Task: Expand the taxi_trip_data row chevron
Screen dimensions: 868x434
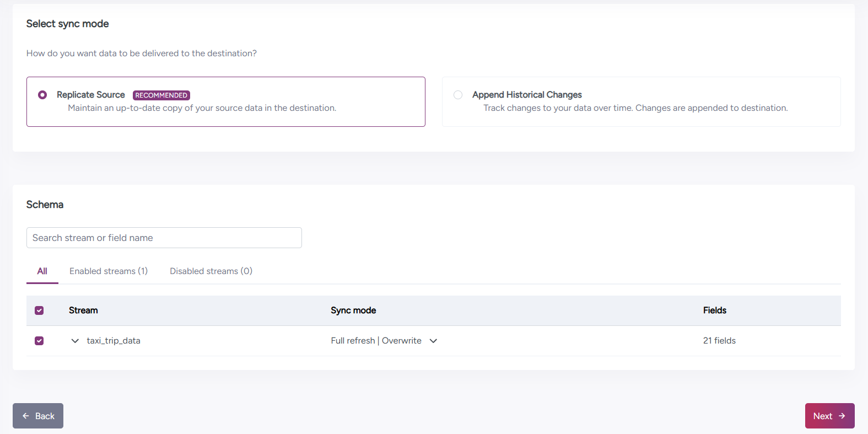Action: click(75, 341)
